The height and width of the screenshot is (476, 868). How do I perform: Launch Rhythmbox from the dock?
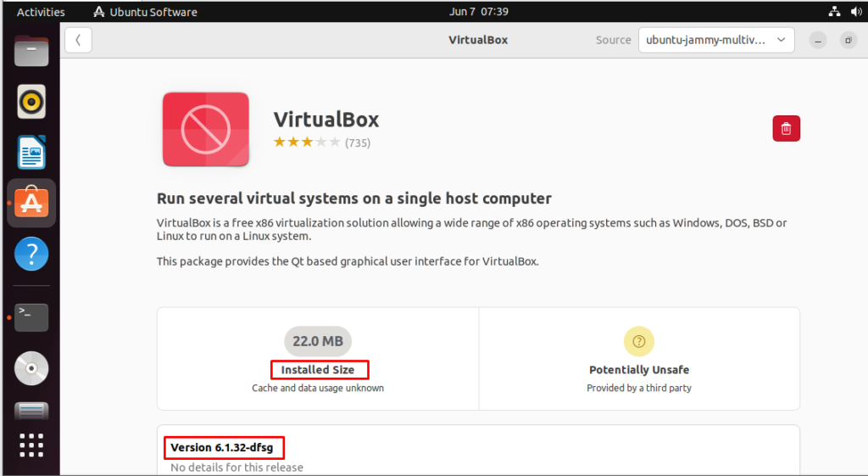click(31, 102)
